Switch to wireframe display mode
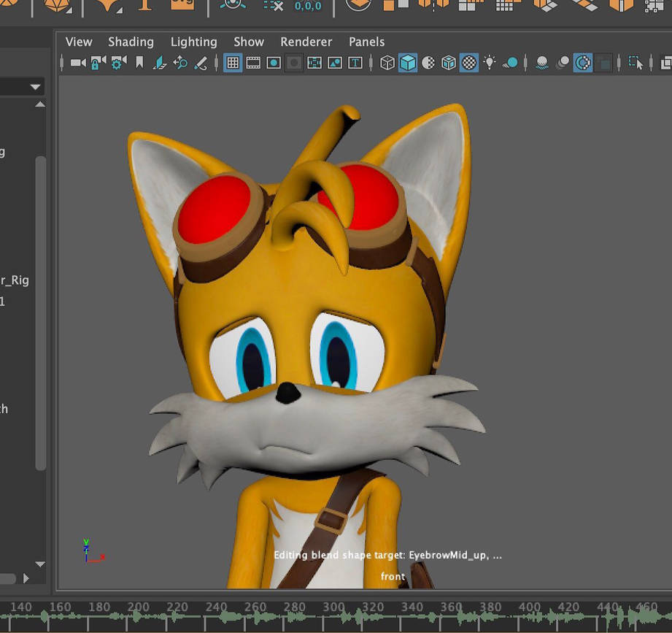 click(x=387, y=63)
